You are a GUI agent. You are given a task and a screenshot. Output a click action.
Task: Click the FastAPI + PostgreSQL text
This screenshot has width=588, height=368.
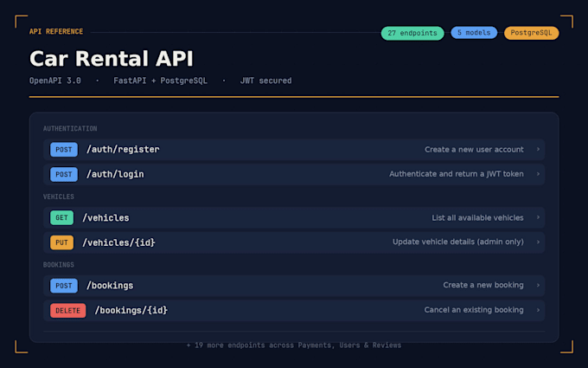(x=160, y=81)
